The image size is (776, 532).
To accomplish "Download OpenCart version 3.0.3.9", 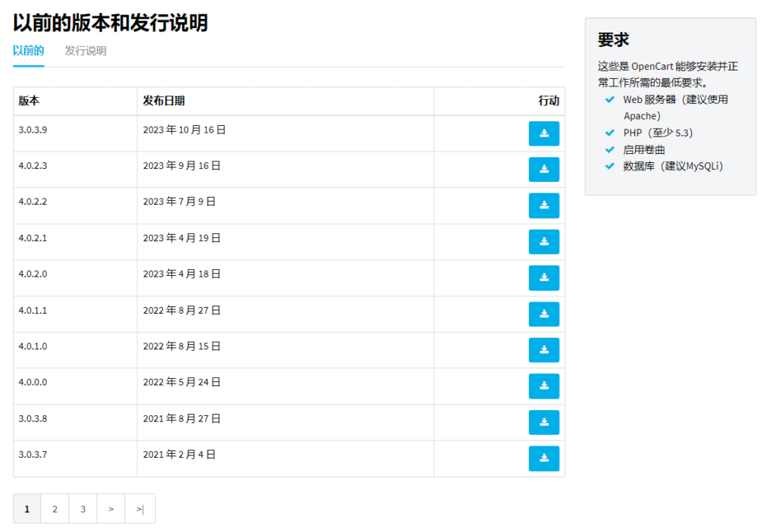I will 543,133.
